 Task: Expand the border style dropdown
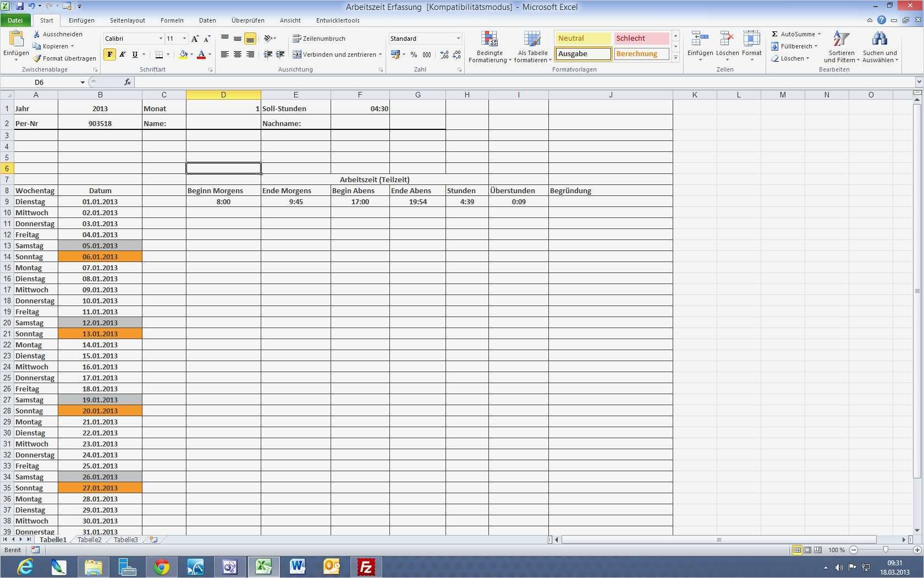click(x=167, y=54)
